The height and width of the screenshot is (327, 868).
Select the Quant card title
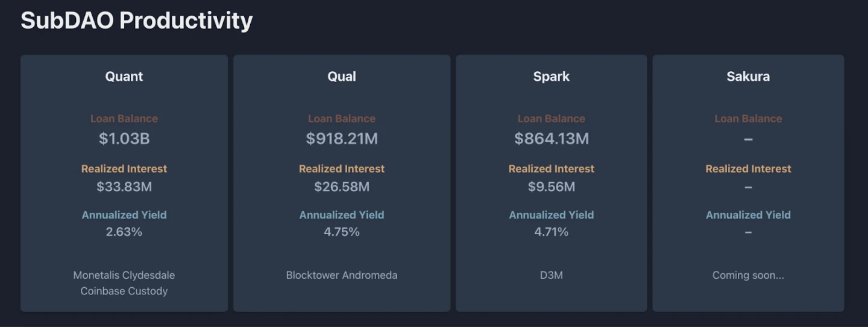click(x=124, y=77)
